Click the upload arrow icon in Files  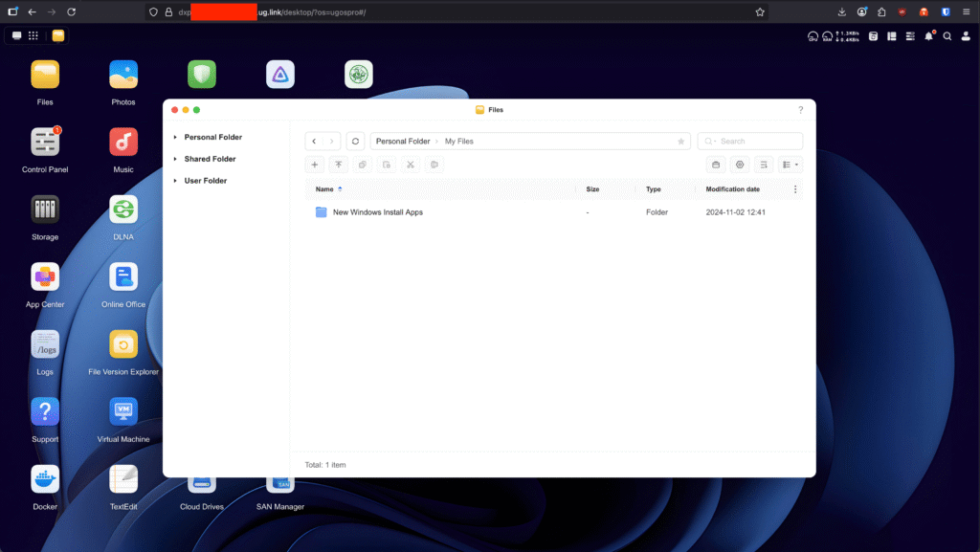[338, 165]
